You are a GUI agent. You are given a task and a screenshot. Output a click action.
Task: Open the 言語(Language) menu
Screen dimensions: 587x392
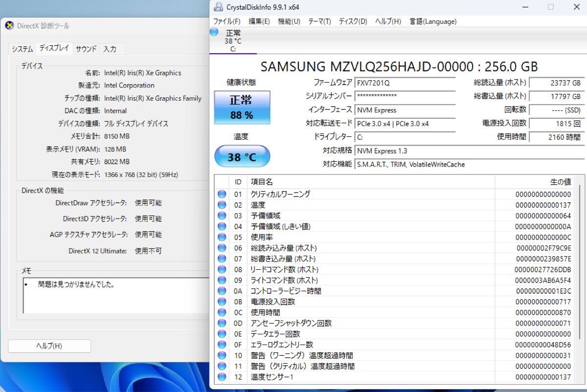pyautogui.click(x=433, y=21)
